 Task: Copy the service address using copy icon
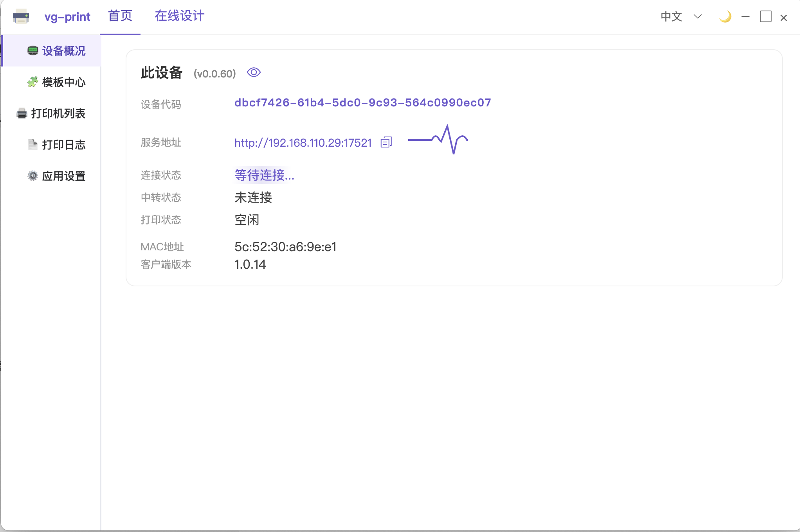[386, 142]
